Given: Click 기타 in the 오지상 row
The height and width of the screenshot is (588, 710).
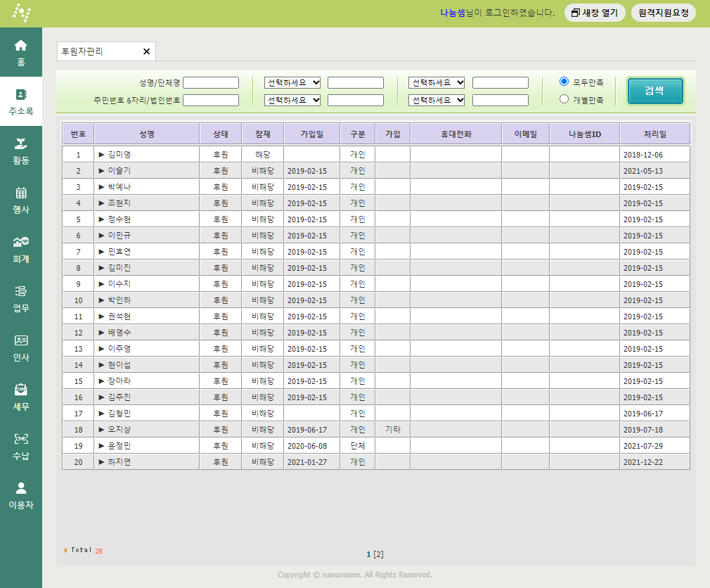Looking at the screenshot, I should click(x=393, y=430).
